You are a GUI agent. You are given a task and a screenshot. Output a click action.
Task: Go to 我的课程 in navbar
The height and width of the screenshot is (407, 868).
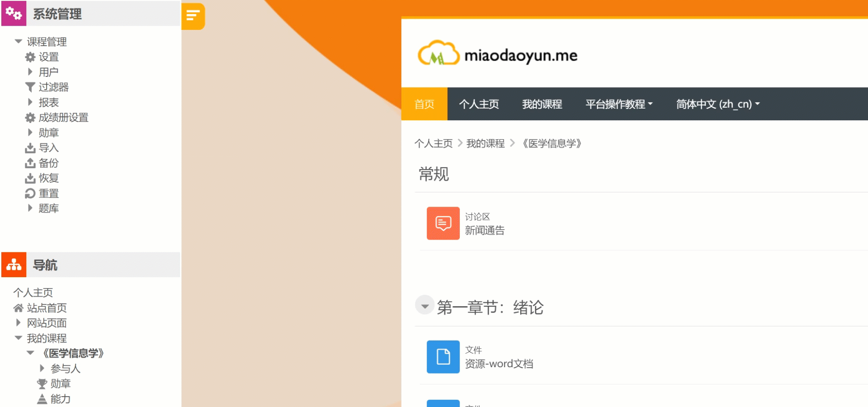click(x=542, y=104)
